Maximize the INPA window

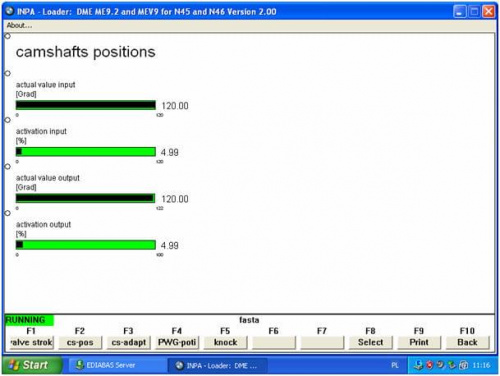(474, 12)
